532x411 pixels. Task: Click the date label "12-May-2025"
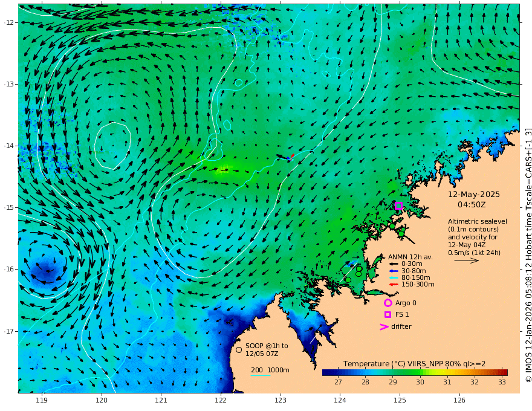click(474, 194)
